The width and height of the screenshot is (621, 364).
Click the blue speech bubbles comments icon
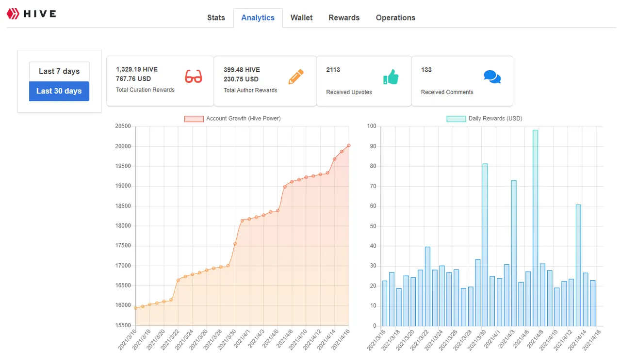pyautogui.click(x=492, y=77)
